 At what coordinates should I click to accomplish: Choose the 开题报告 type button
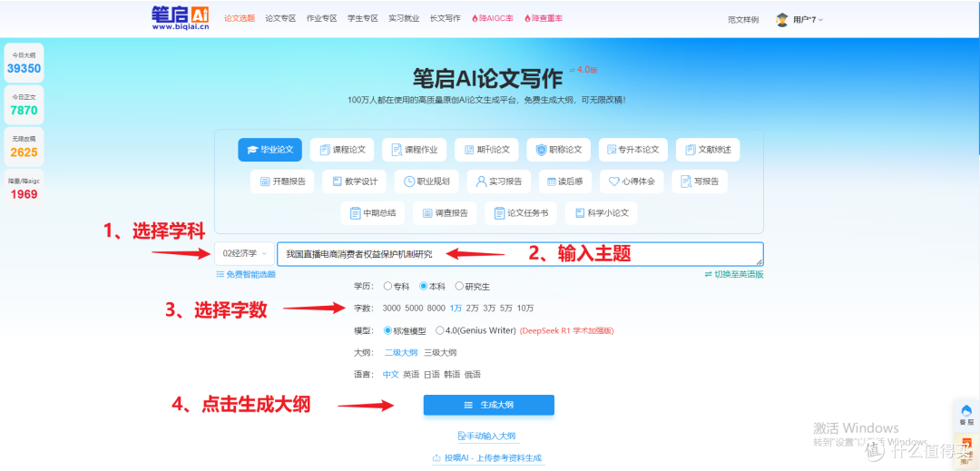click(282, 182)
